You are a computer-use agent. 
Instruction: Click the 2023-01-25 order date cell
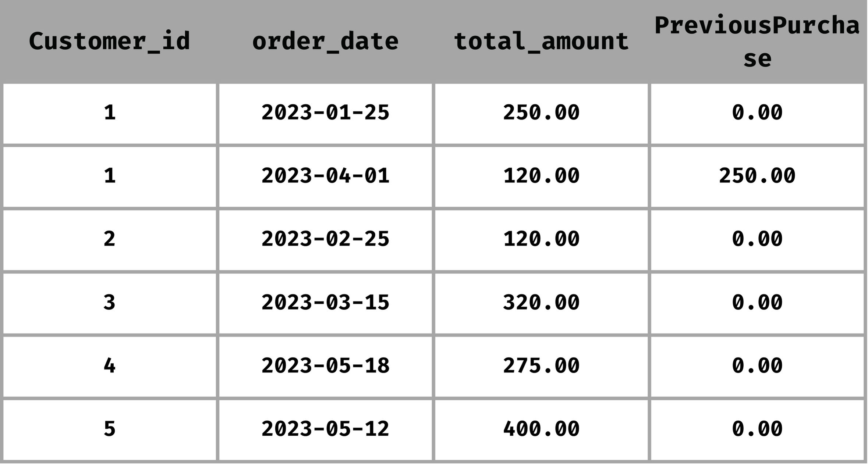point(325,113)
